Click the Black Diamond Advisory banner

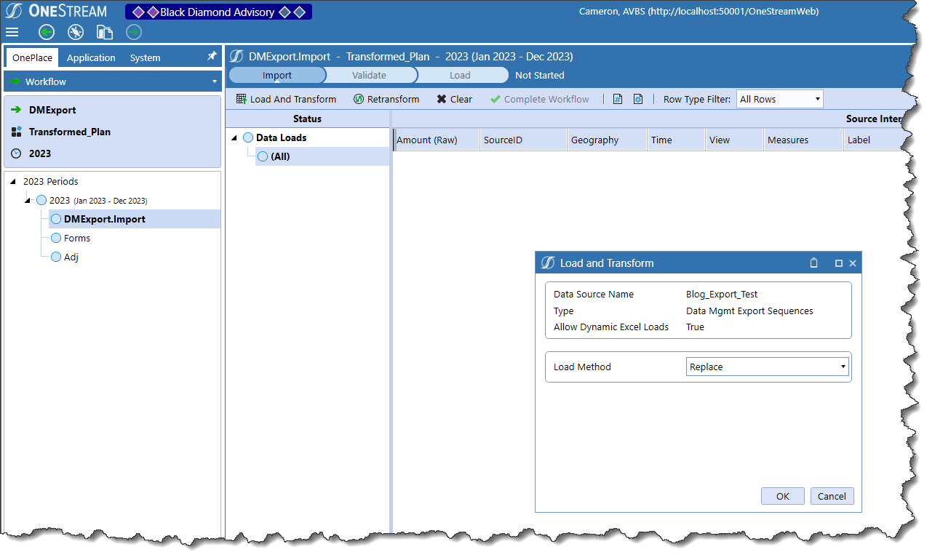click(218, 12)
